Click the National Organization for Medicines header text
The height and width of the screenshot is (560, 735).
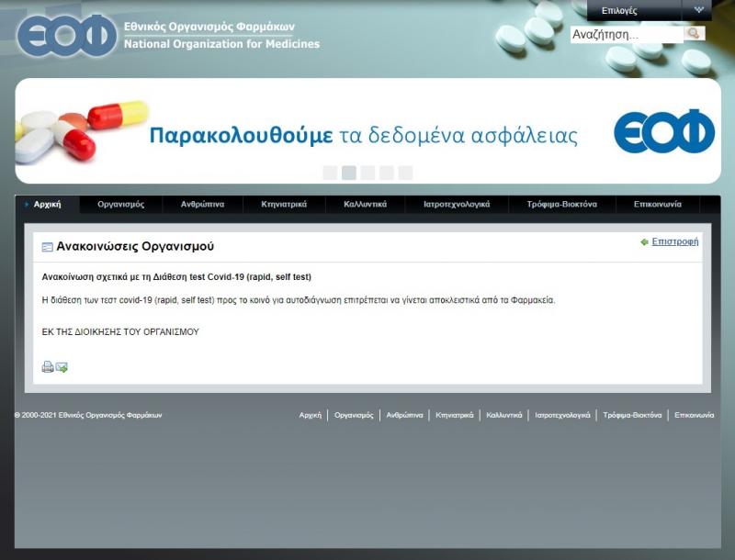point(221,44)
